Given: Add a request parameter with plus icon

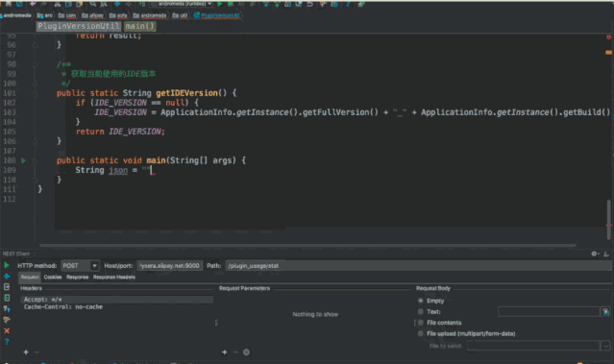Looking at the screenshot, I should tap(225, 352).
